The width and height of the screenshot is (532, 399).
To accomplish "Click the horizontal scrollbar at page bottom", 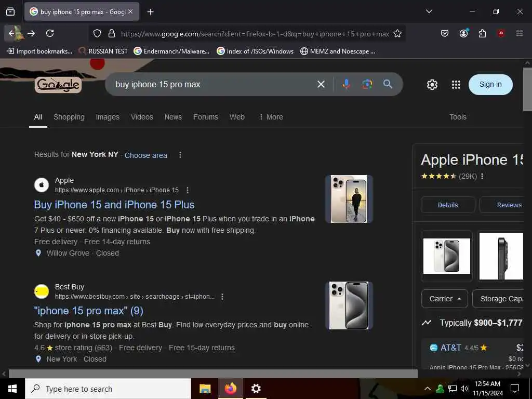I will (213, 374).
